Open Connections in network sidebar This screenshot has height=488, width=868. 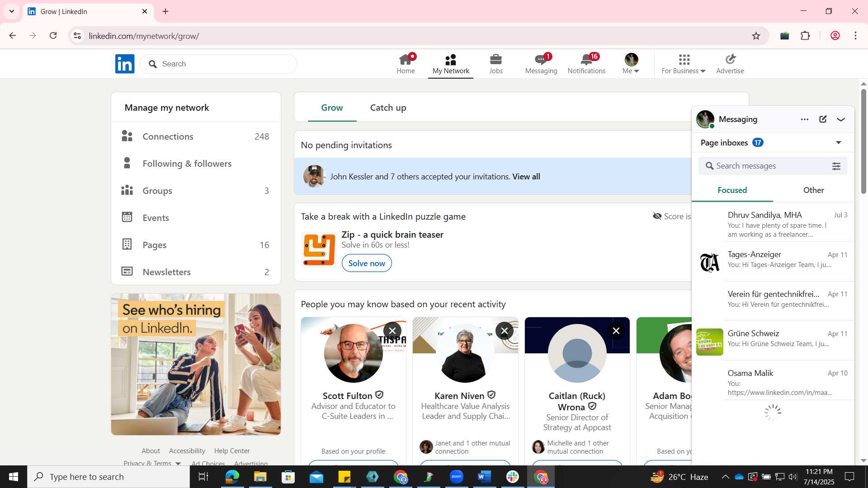point(196,136)
